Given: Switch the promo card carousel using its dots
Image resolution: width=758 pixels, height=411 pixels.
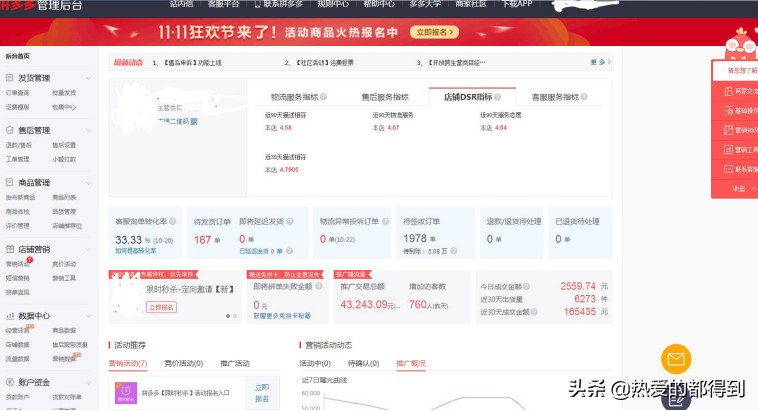Looking at the screenshot, I should 231,316.
